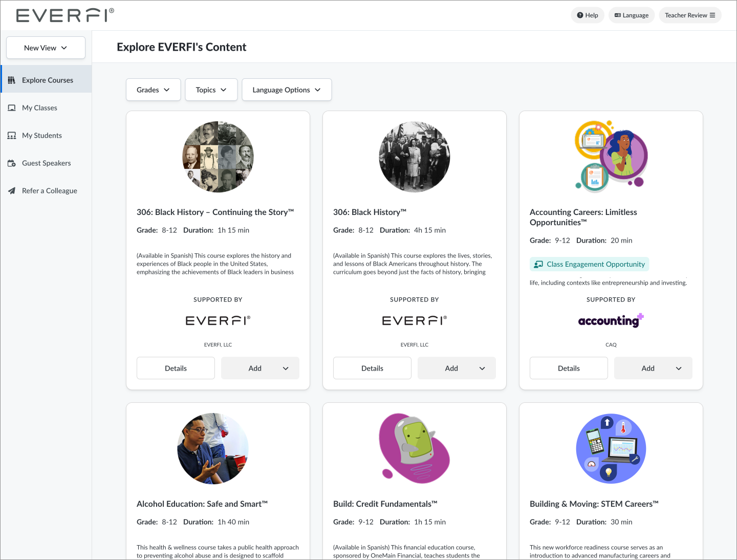Screen dimensions: 737x560
Task: Click the EVERFI logo in header
Action: click(x=65, y=15)
